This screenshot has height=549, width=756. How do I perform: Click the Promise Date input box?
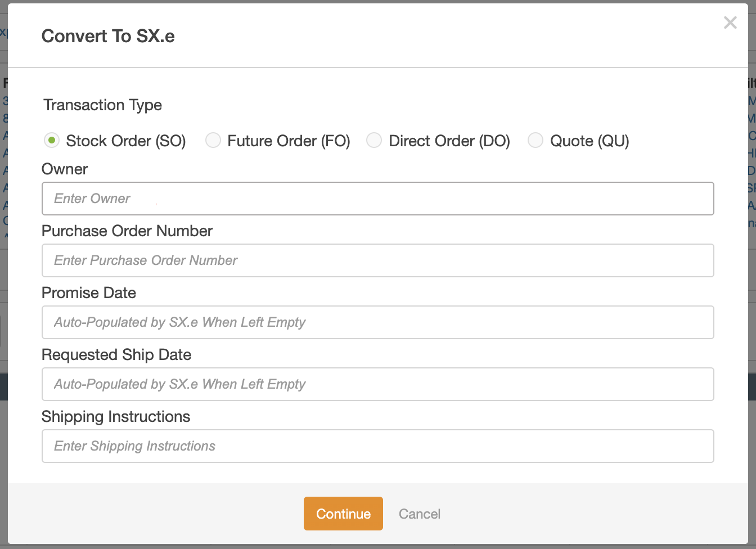(377, 322)
